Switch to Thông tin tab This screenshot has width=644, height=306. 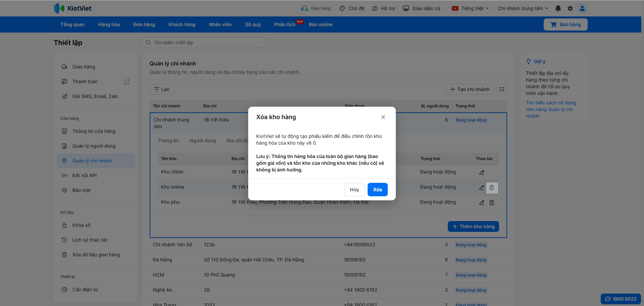(168, 141)
